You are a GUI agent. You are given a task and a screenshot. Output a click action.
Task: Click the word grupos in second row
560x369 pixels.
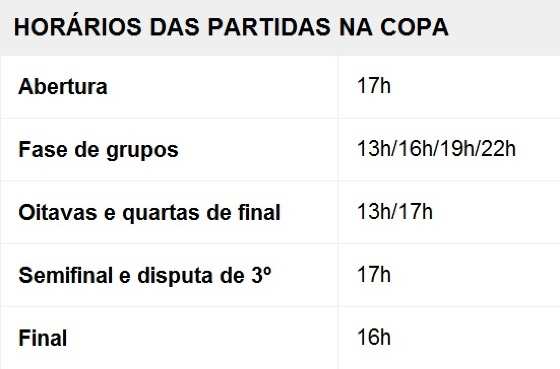(x=142, y=151)
